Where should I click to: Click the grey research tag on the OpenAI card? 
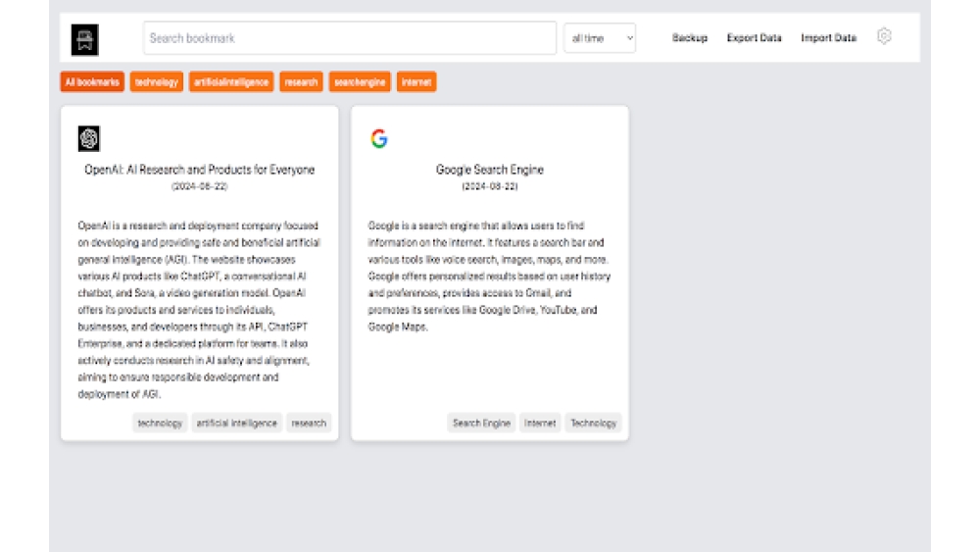[x=309, y=424]
